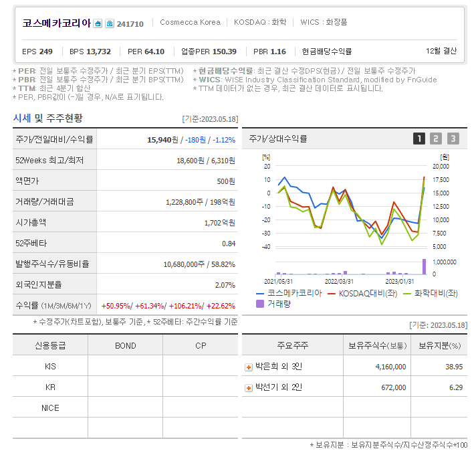The width and height of the screenshot is (476, 453).
Task: Click the daily change -180원
Action: (195, 140)
